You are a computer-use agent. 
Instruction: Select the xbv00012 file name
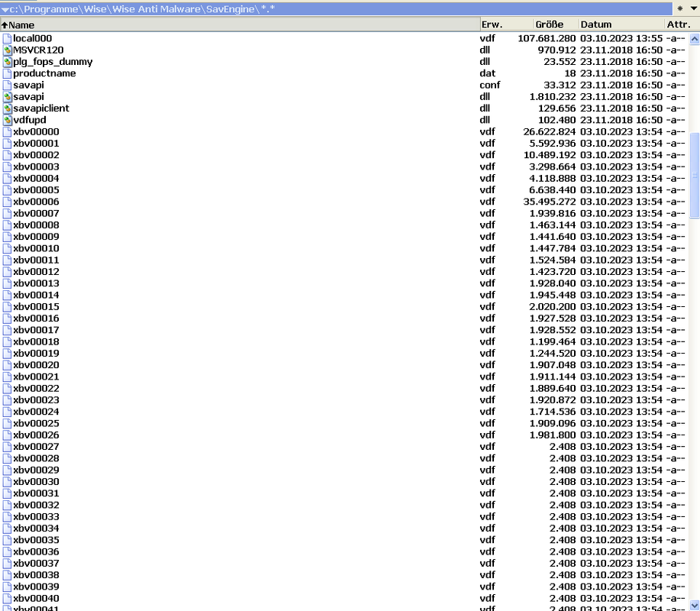[x=36, y=272]
